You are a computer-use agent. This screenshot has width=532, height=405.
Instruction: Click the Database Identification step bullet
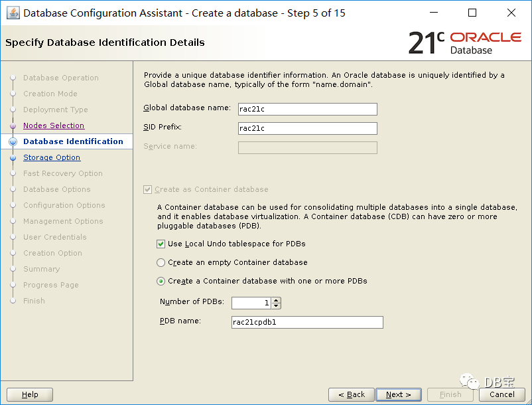pos(13,142)
